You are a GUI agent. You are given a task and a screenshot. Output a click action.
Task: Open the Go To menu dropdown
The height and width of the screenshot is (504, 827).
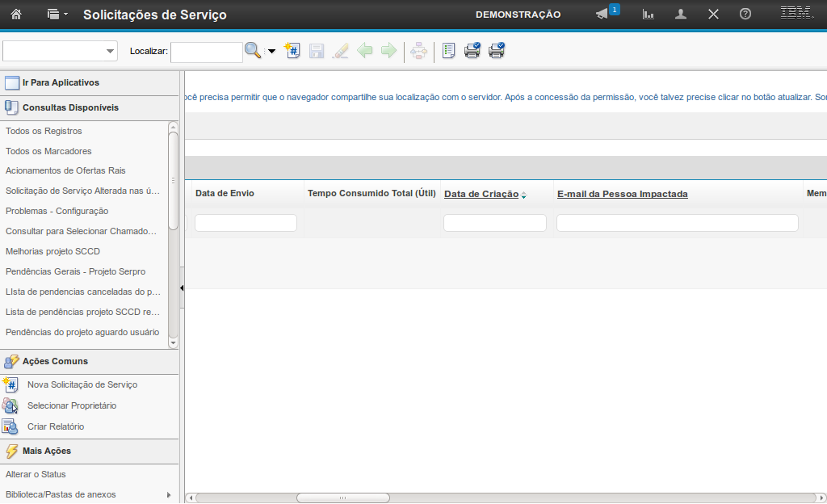tap(57, 15)
